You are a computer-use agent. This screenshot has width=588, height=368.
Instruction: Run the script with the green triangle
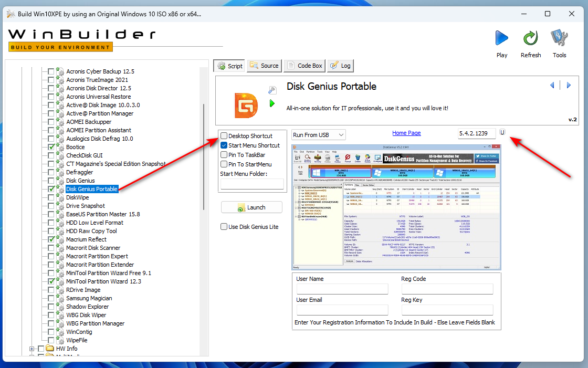pyautogui.click(x=272, y=103)
